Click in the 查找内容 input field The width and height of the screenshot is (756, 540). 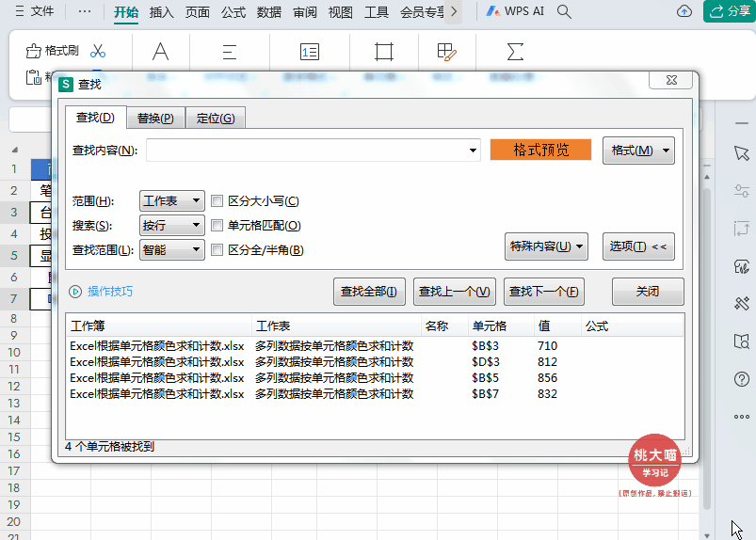tap(314, 151)
